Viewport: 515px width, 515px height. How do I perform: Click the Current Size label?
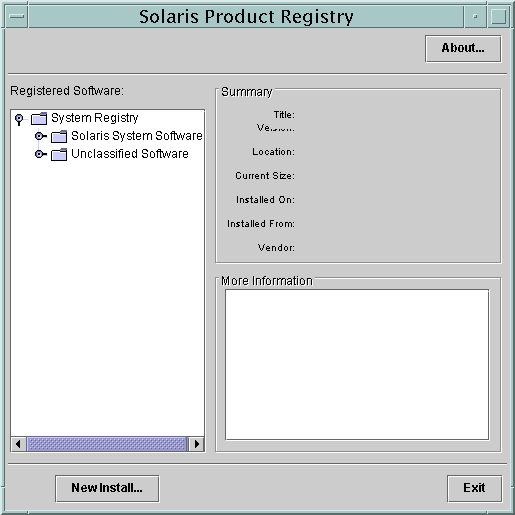265,176
